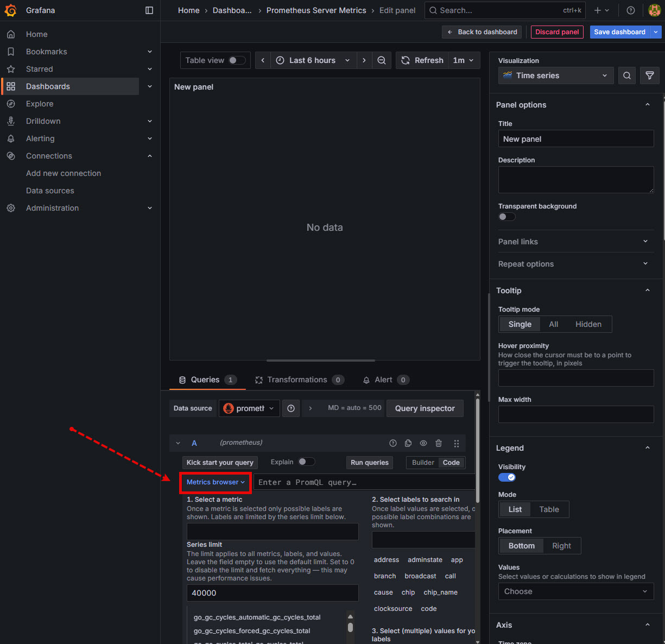Viewport: 665px width, 644px height.
Task: Open the Metrics browser dropdown
Action: pos(216,482)
